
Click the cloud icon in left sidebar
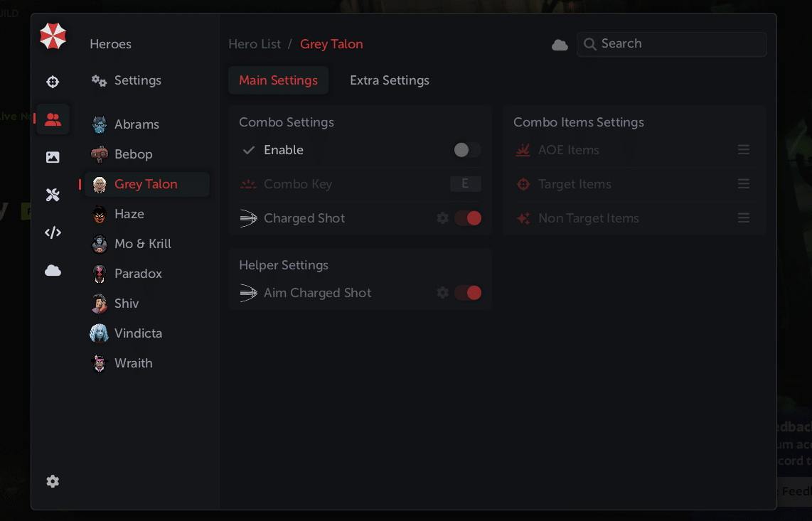pyautogui.click(x=53, y=270)
